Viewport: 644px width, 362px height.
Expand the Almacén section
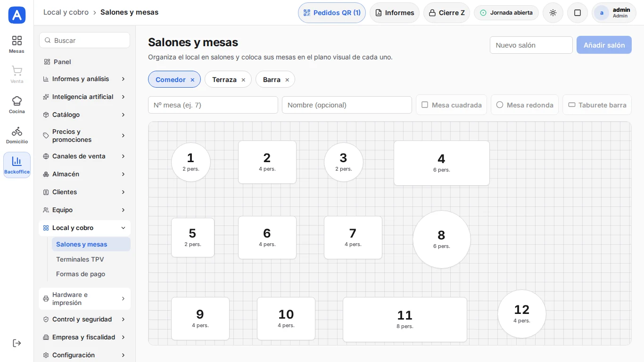tap(84, 174)
